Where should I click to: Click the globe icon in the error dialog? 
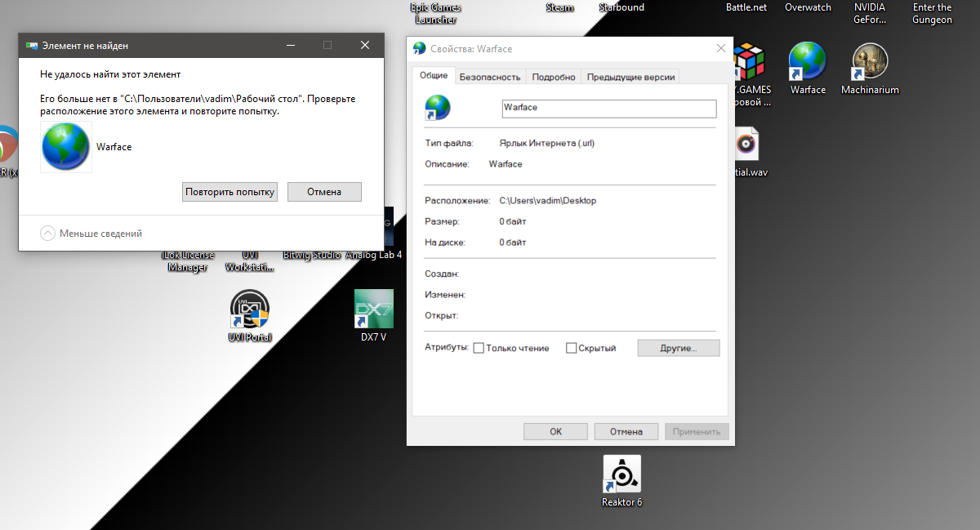66,147
